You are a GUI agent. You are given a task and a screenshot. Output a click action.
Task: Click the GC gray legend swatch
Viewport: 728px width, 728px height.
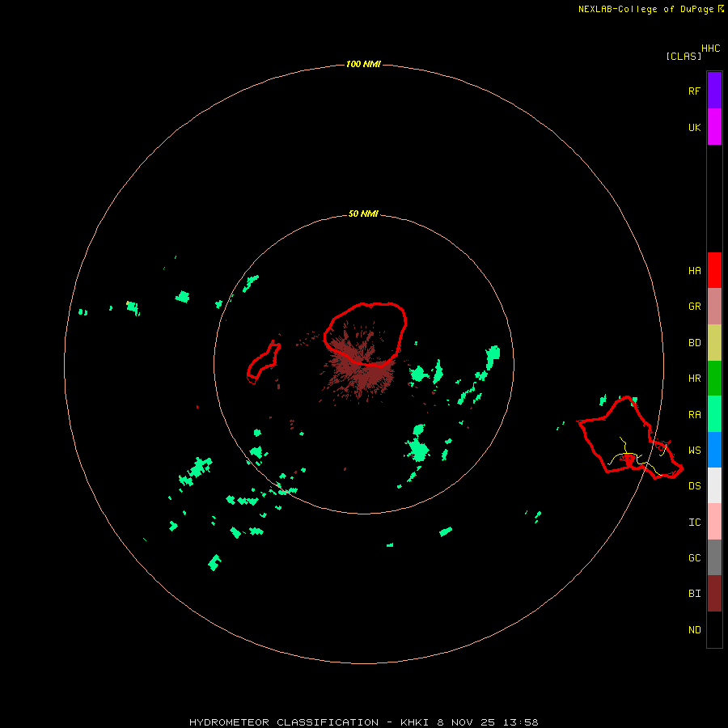pyautogui.click(x=714, y=557)
